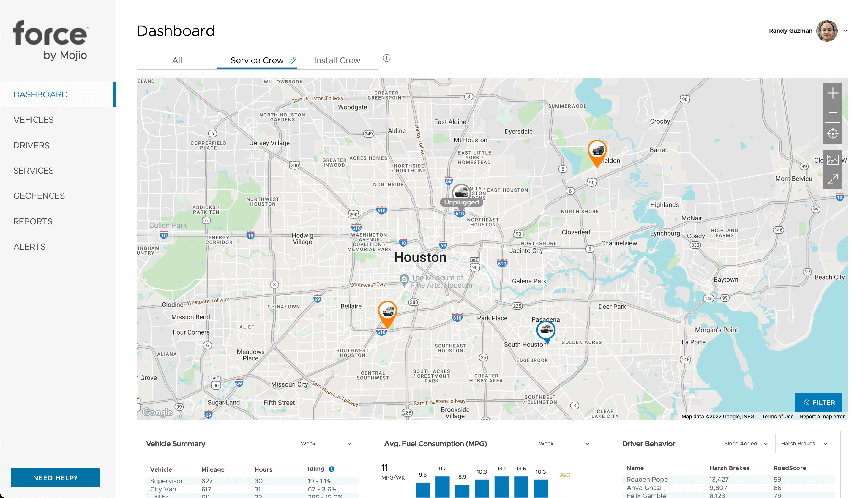868x498 pixels.
Task: Click the 13.6 MPG bar in chart
Action: 521,487
